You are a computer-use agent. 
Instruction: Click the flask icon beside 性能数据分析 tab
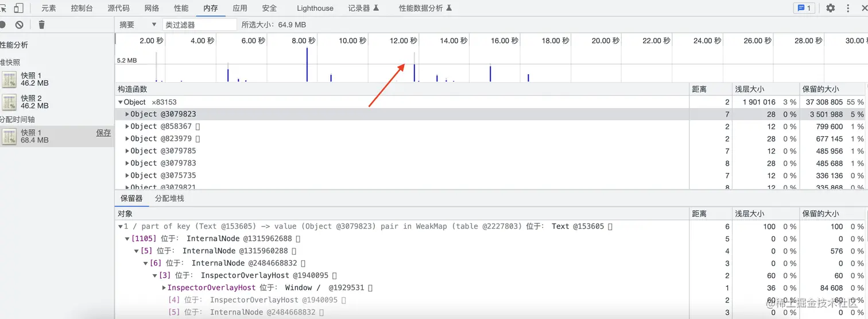(449, 8)
